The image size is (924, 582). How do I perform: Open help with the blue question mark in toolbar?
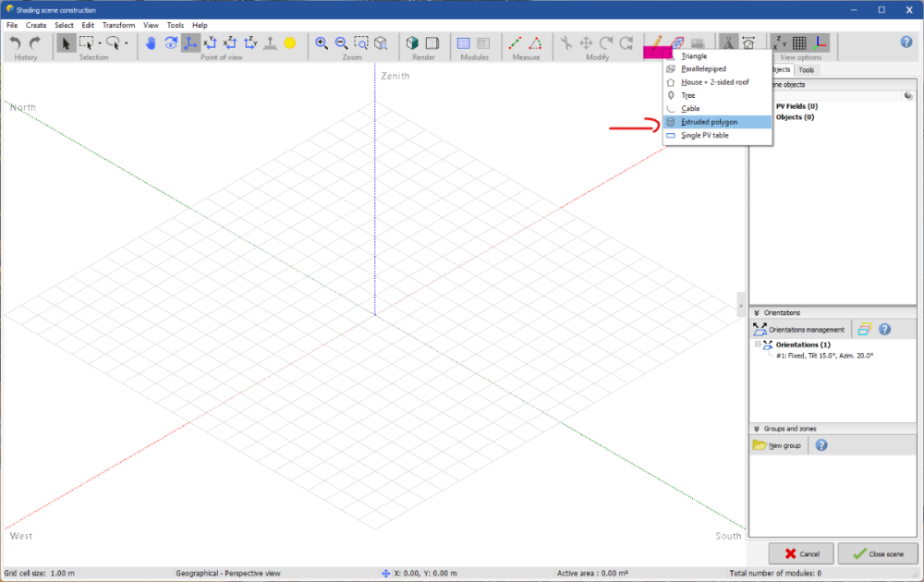pyautogui.click(x=906, y=42)
